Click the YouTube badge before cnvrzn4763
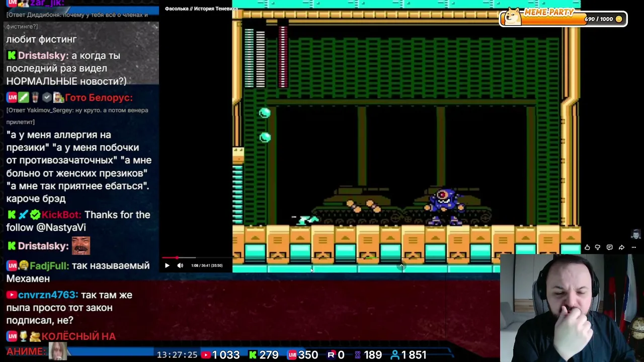Screen dimensions: 644x362 click(x=11, y=295)
